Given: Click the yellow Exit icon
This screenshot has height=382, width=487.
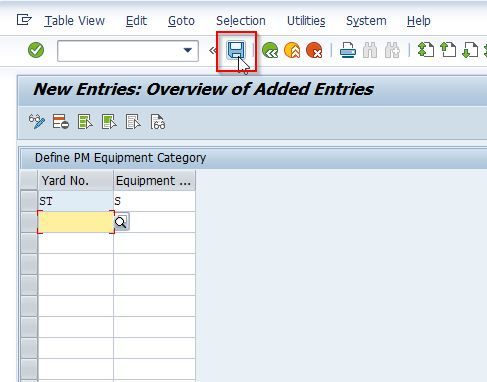Looking at the screenshot, I should pyautogui.click(x=292, y=51).
